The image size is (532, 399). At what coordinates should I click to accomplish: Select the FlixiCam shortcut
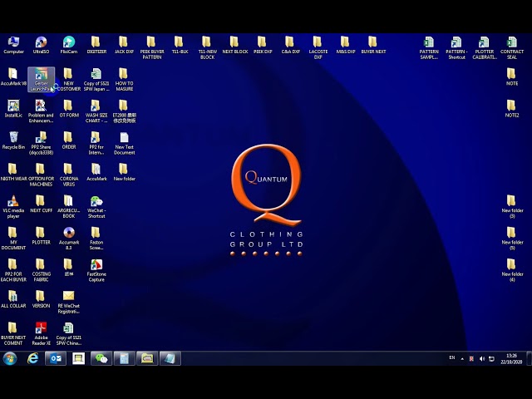click(x=69, y=45)
